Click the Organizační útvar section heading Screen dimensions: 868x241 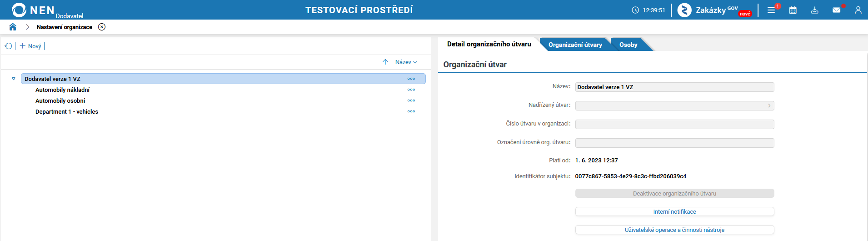click(475, 65)
